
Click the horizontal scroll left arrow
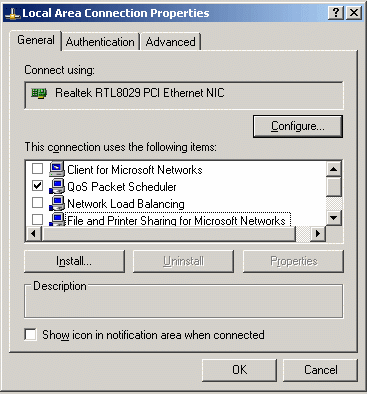33,234
